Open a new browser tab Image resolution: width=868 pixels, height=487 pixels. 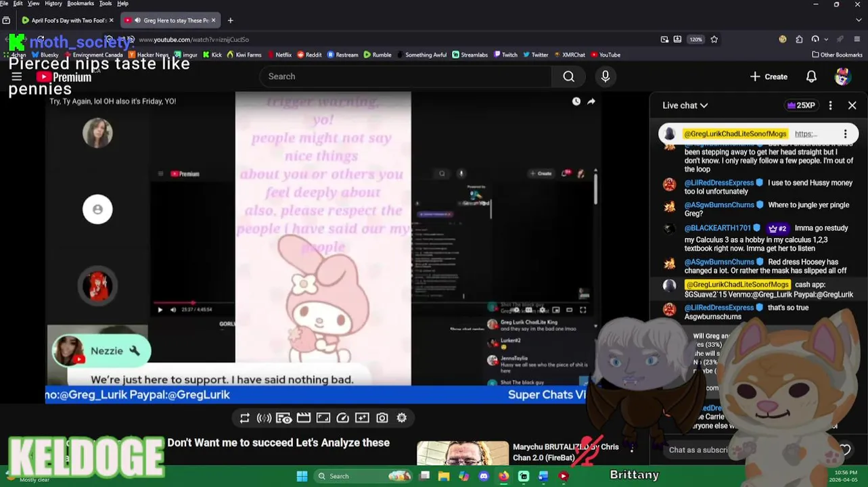click(x=230, y=20)
